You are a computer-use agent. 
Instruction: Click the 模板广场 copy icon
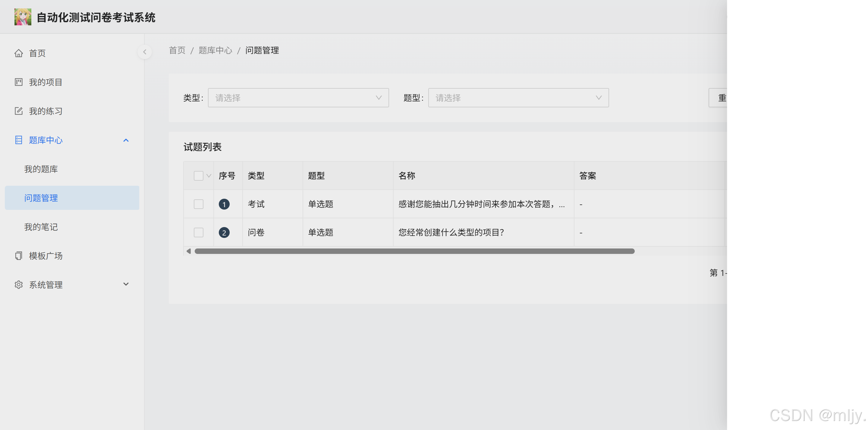point(18,256)
